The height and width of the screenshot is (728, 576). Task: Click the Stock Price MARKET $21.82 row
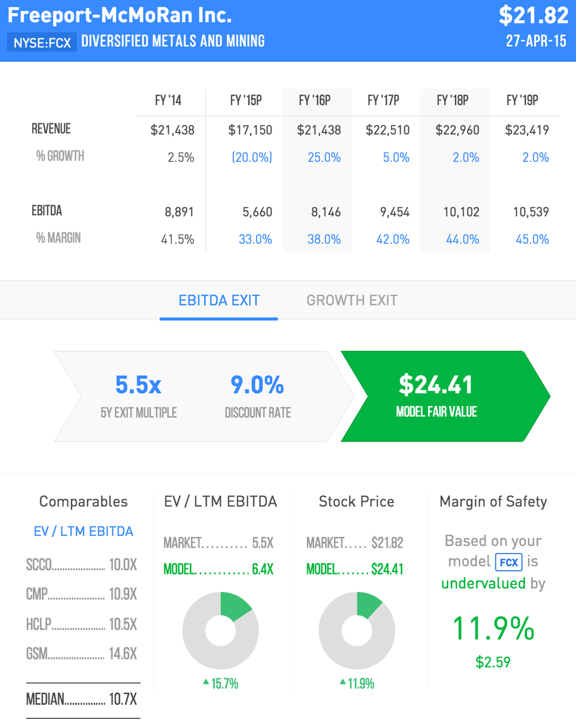[355, 543]
